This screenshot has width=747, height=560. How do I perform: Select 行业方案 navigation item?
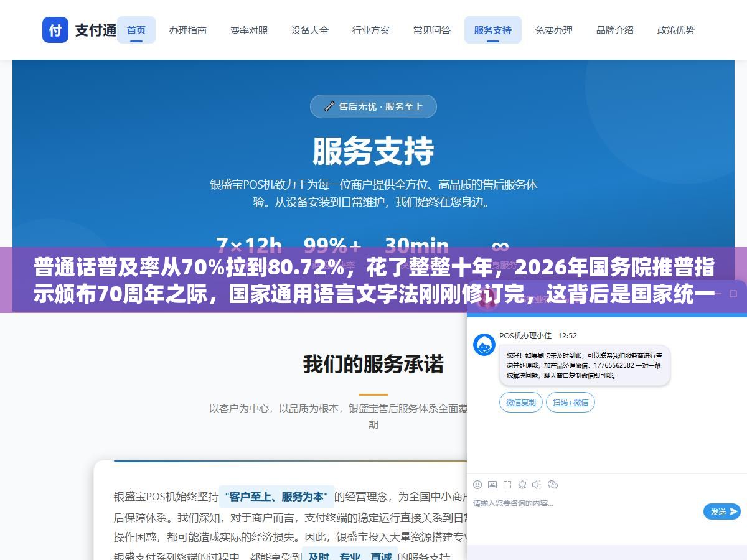point(371,30)
